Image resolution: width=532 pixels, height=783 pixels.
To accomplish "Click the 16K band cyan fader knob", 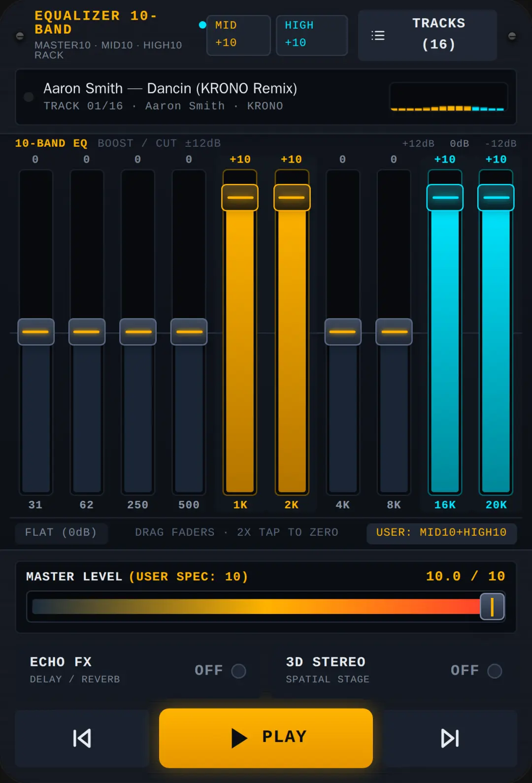I will tap(445, 197).
